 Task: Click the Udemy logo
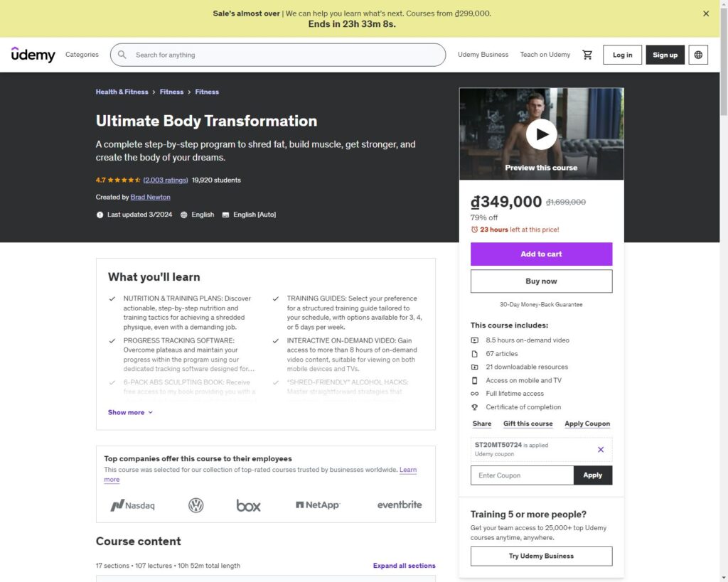(x=33, y=55)
